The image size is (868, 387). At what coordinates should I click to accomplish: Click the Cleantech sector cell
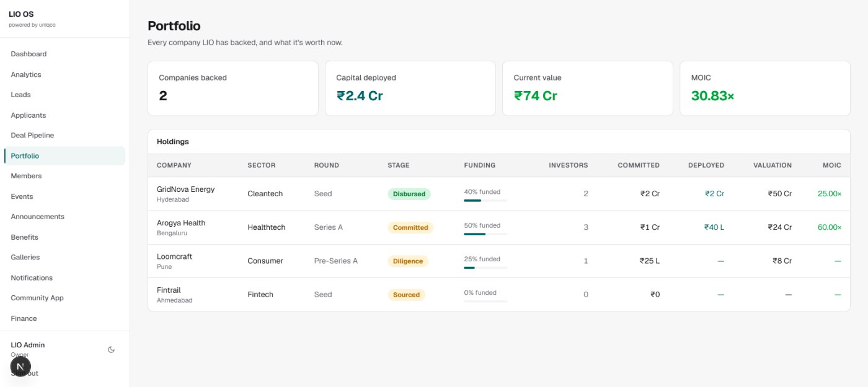pos(265,194)
